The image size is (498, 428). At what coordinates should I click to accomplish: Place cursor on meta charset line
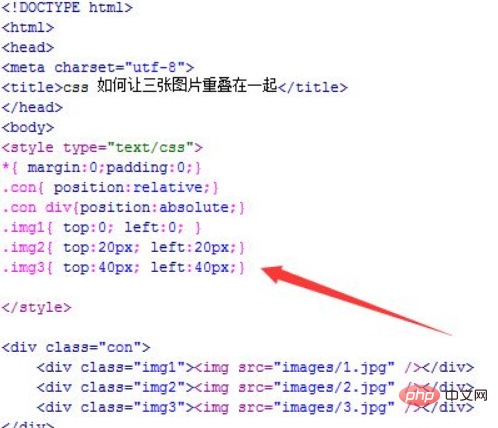pyautogui.click(x=98, y=68)
